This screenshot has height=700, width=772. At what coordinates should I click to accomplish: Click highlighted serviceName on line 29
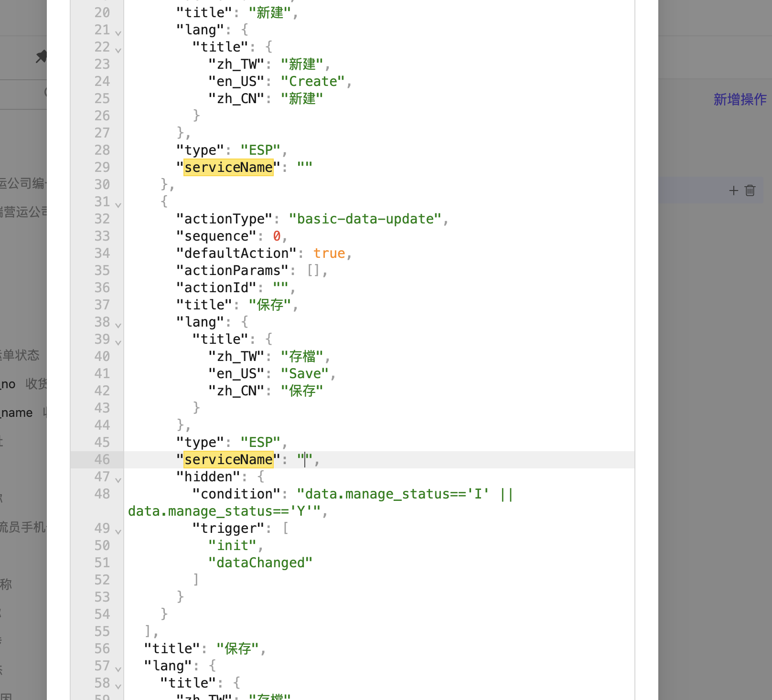tap(228, 167)
